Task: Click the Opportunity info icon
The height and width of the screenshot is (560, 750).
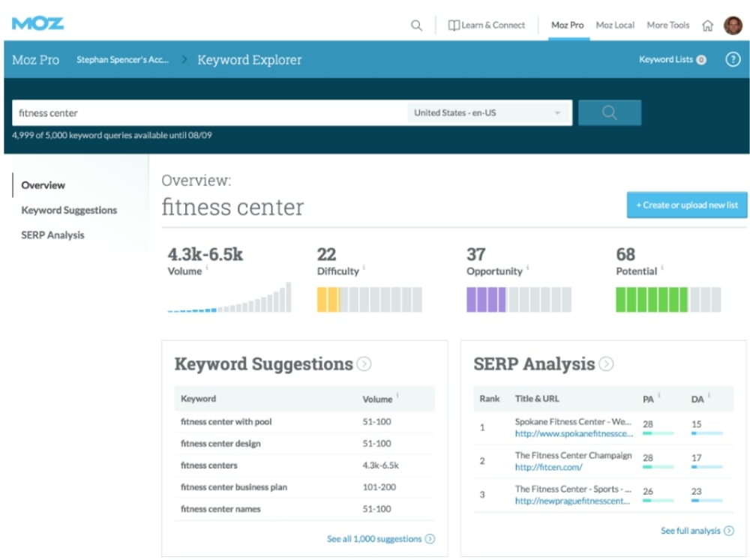Action: [x=527, y=268]
